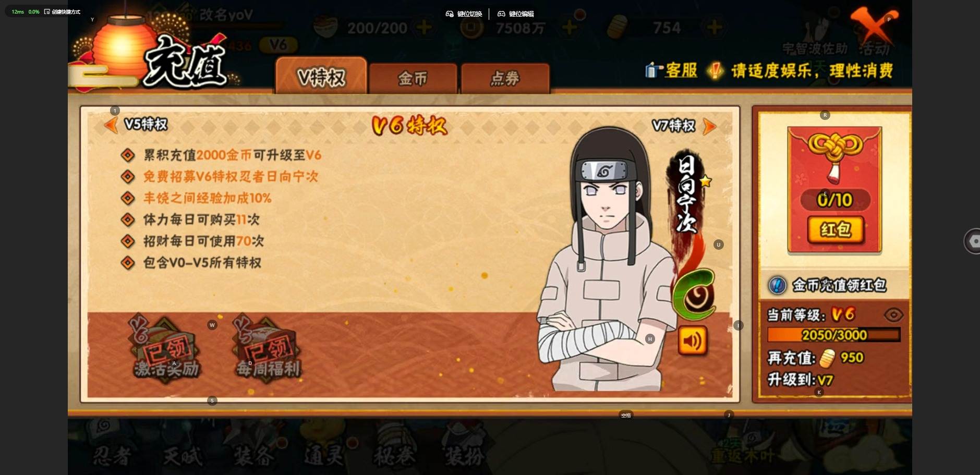The height and width of the screenshot is (475, 980).
Task: Click the 2050/3000 VIP progress bar
Action: click(834, 335)
